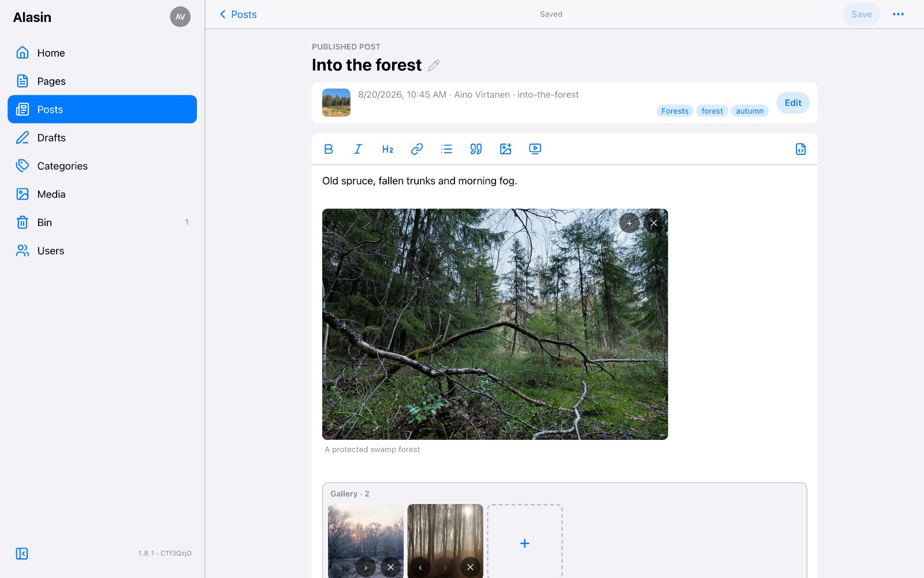The width and height of the screenshot is (924, 578).
Task: Insert a hyperlink with the link tool
Action: (417, 149)
